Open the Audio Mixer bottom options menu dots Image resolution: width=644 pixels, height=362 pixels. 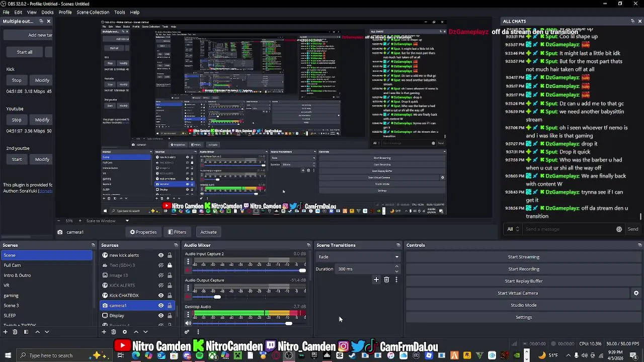click(x=198, y=332)
